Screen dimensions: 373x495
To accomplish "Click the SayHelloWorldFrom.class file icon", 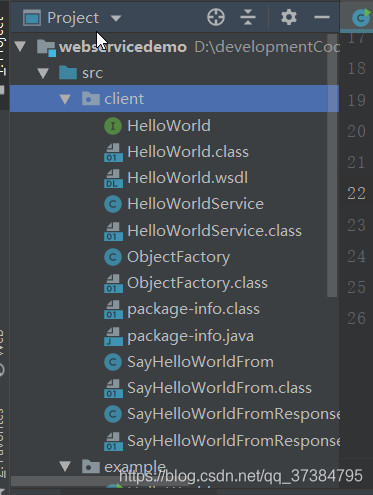I will [x=113, y=389].
